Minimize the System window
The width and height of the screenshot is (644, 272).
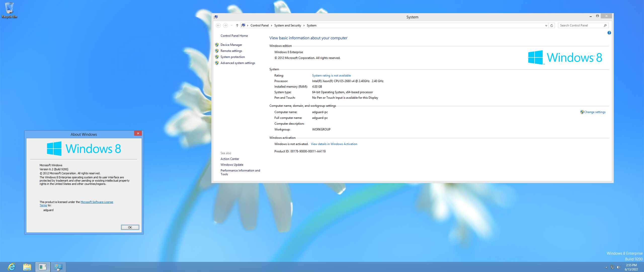click(590, 16)
